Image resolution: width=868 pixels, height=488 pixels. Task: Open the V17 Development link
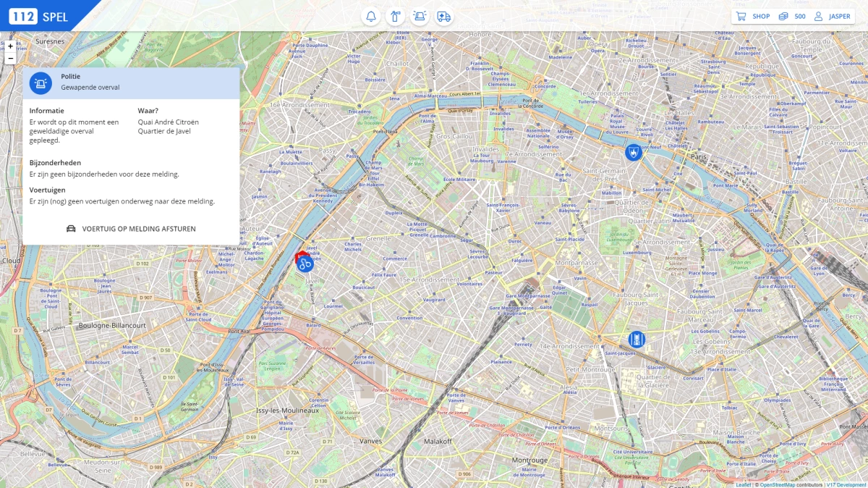846,484
